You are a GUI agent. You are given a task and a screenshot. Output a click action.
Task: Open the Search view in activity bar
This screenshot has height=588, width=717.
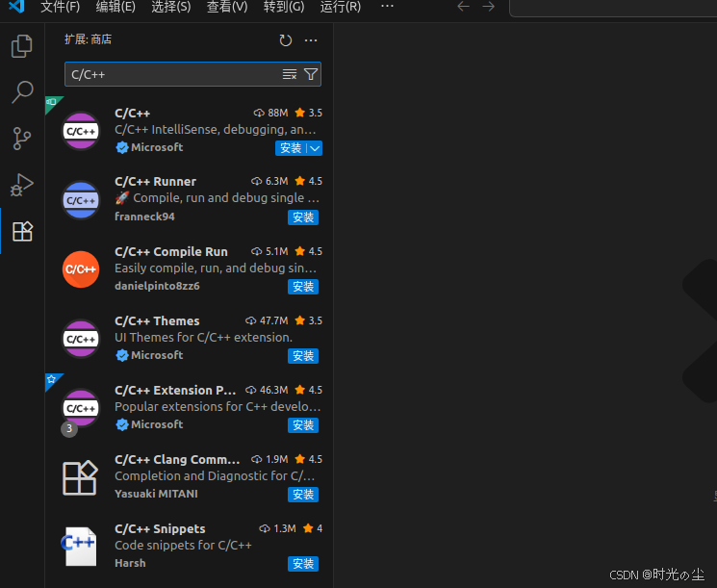coord(21,91)
